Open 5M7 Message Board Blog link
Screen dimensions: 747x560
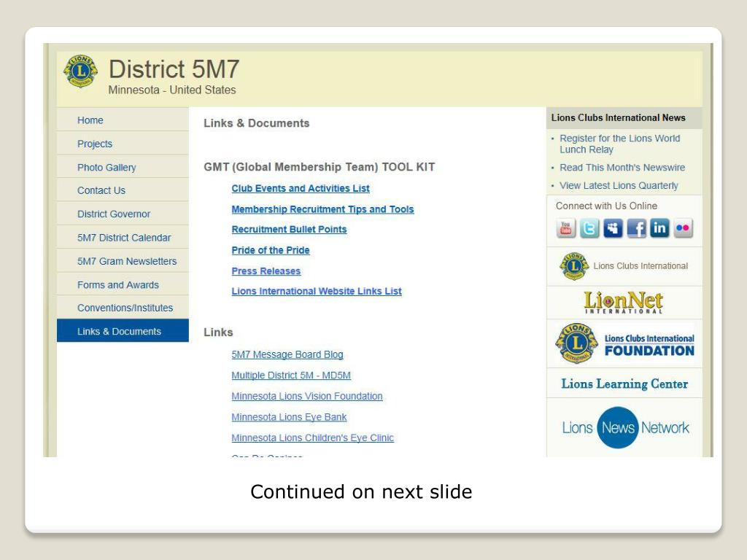(287, 355)
